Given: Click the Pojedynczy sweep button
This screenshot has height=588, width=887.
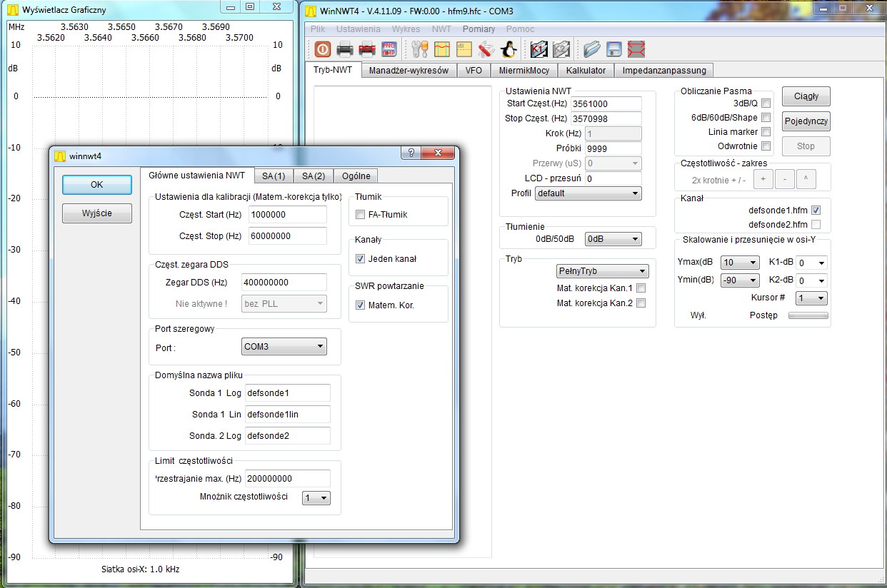Looking at the screenshot, I should coord(806,121).
